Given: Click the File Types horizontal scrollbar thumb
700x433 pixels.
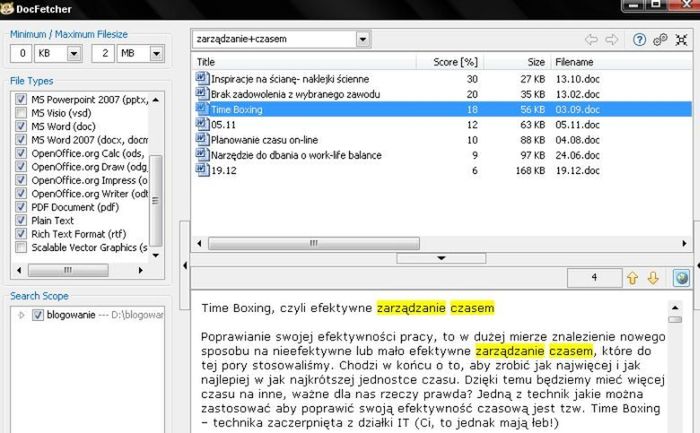Looking at the screenshot, I should [x=68, y=270].
